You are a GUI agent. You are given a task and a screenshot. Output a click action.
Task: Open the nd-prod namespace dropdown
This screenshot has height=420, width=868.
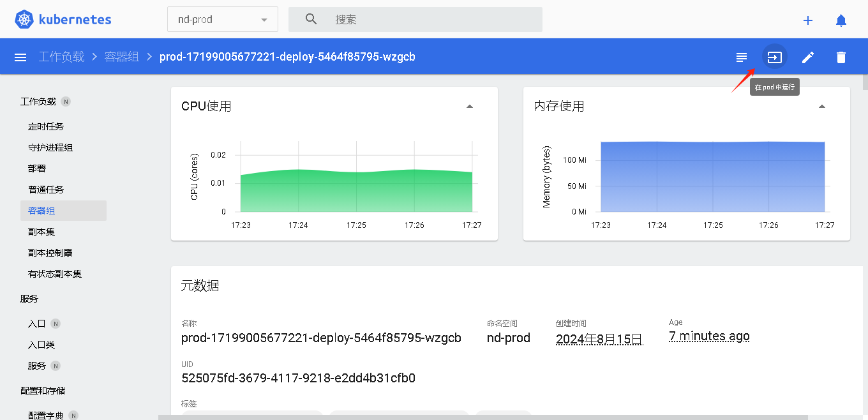223,19
